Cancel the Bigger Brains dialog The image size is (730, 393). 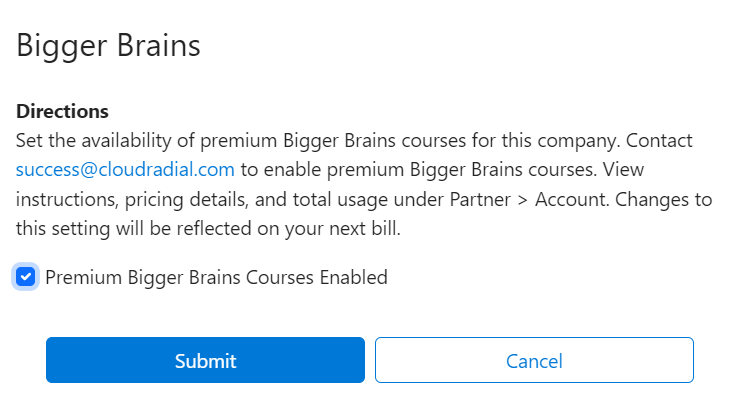[x=534, y=360]
